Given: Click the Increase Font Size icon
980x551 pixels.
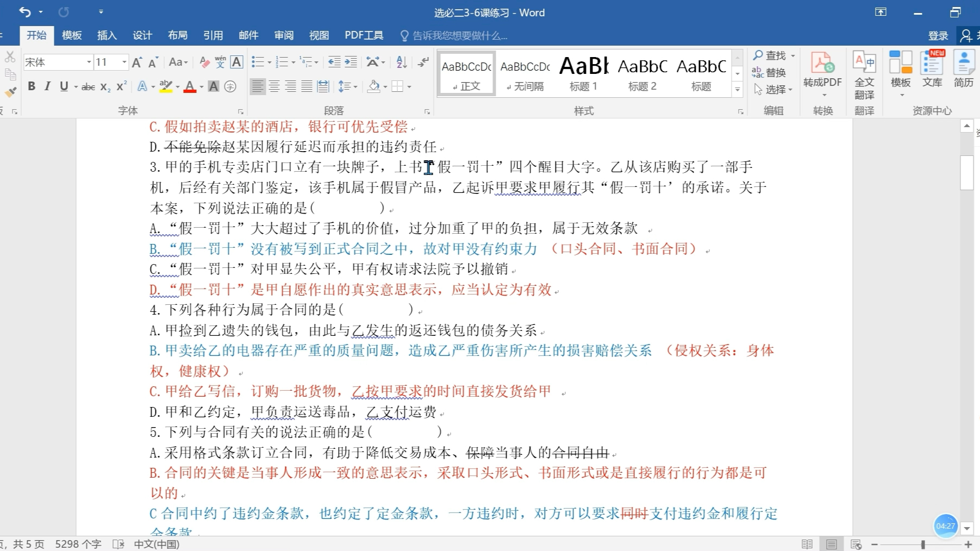Looking at the screenshot, I should coord(137,62).
